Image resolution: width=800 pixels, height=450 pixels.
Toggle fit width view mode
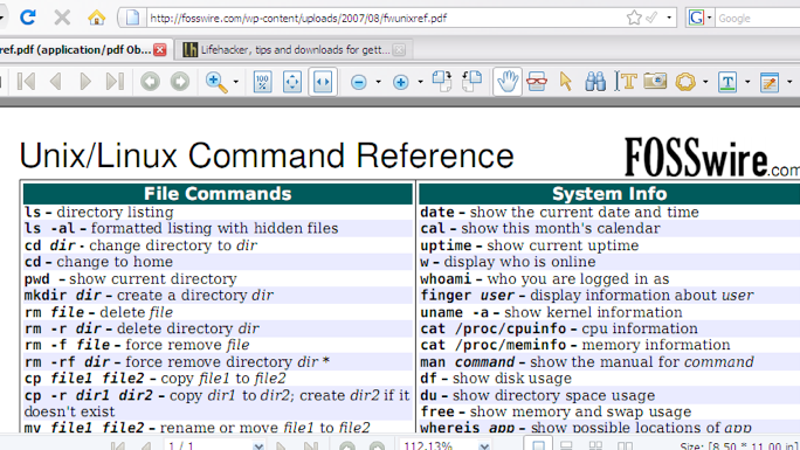(322, 82)
